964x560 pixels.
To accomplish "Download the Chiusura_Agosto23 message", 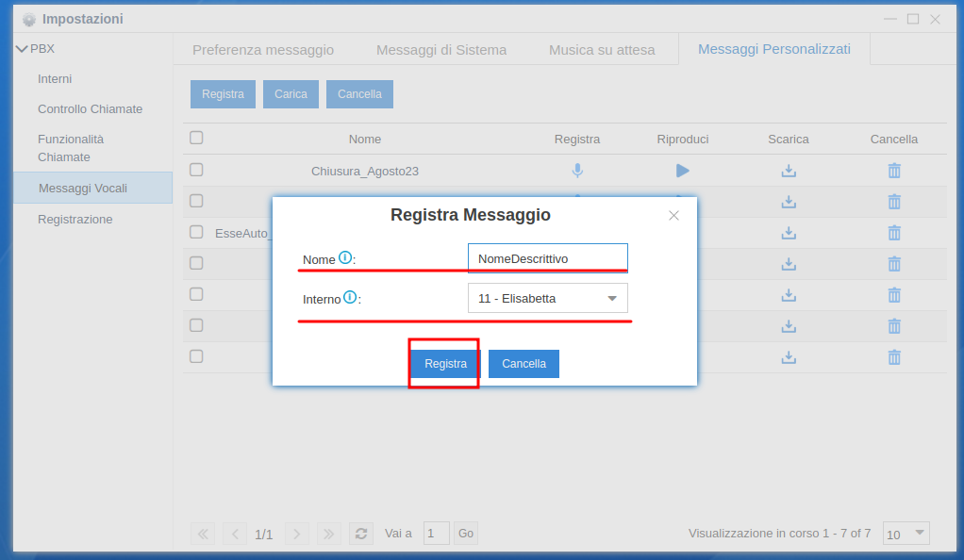I will [x=789, y=171].
